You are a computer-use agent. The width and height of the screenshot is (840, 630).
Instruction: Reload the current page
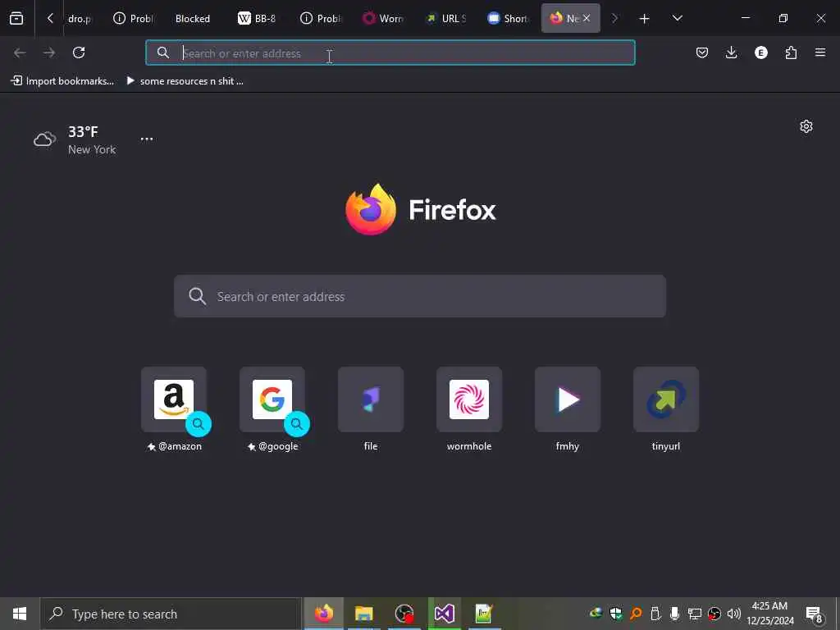(79, 52)
